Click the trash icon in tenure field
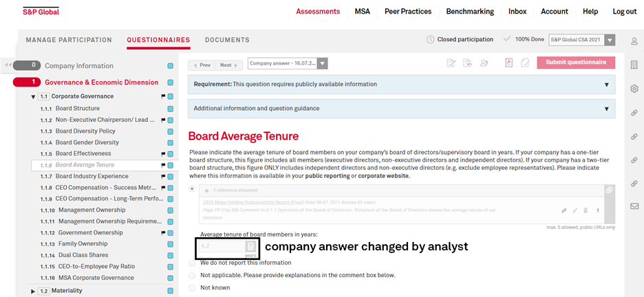Viewport: 644px width, 297px height. pos(251,246)
